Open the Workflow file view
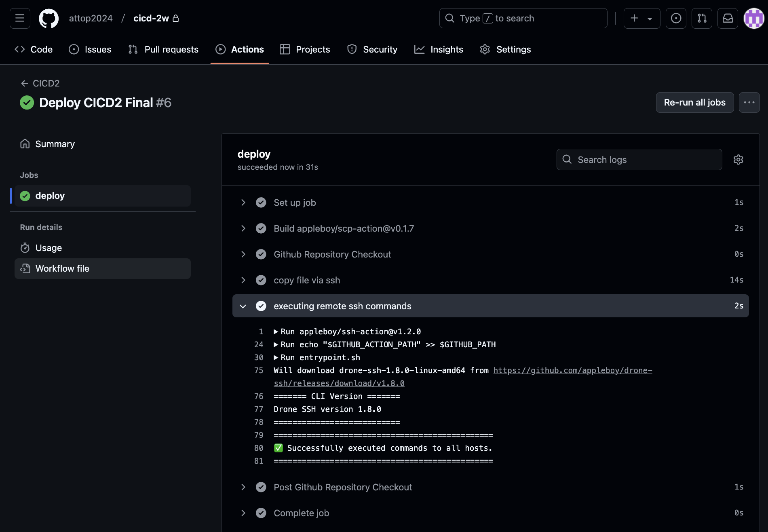Screen dimensions: 768x532 (103, 268)
